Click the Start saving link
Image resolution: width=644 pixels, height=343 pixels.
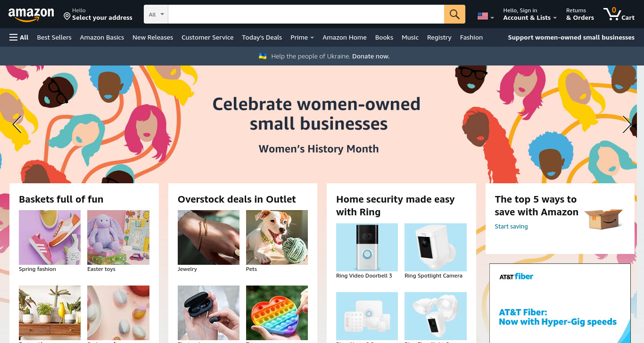(511, 226)
